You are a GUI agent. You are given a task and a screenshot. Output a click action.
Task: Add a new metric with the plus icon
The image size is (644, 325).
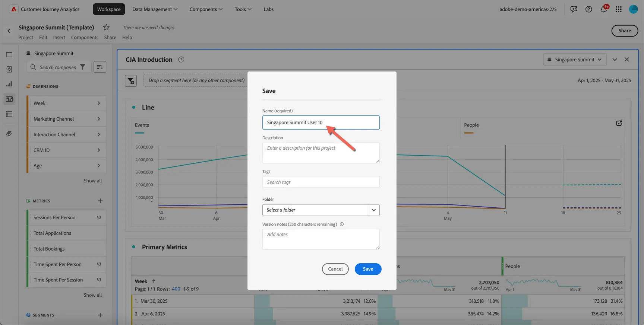100,201
